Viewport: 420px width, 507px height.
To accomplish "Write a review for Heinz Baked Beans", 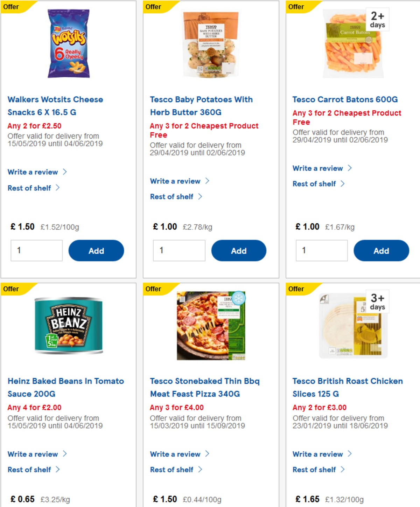I will point(33,454).
